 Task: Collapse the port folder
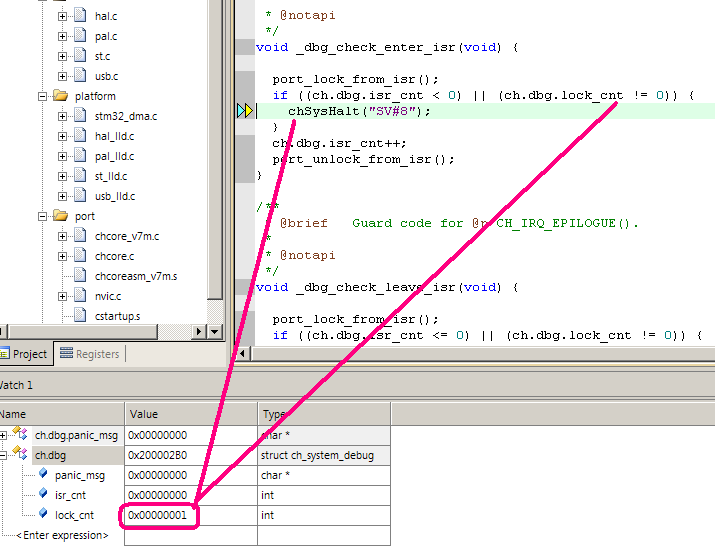42,216
